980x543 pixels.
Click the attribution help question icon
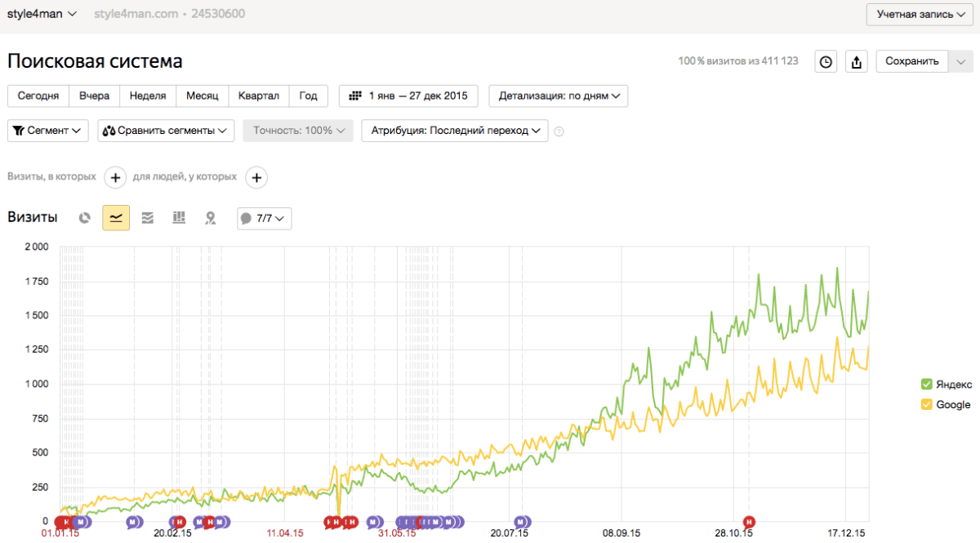(x=559, y=131)
